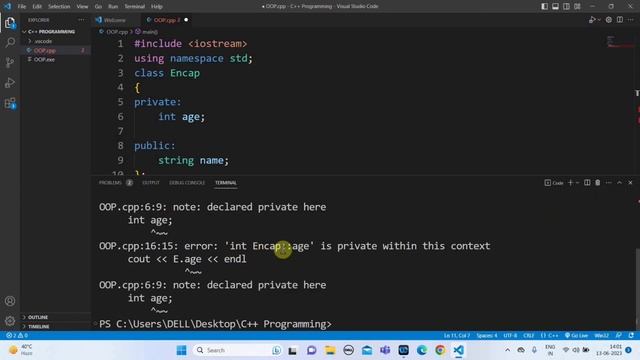Open the Explorer view in activity bar
The height and width of the screenshot is (360, 640).
point(10,22)
